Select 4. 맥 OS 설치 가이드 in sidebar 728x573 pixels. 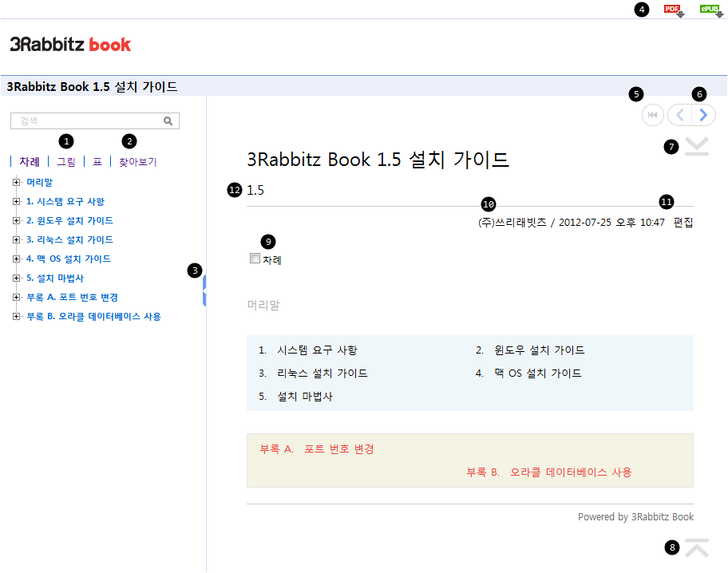[69, 259]
